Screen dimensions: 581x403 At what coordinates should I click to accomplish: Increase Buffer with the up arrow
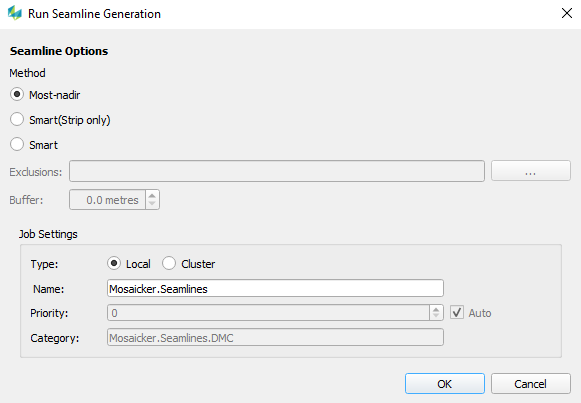pyautogui.click(x=152, y=195)
